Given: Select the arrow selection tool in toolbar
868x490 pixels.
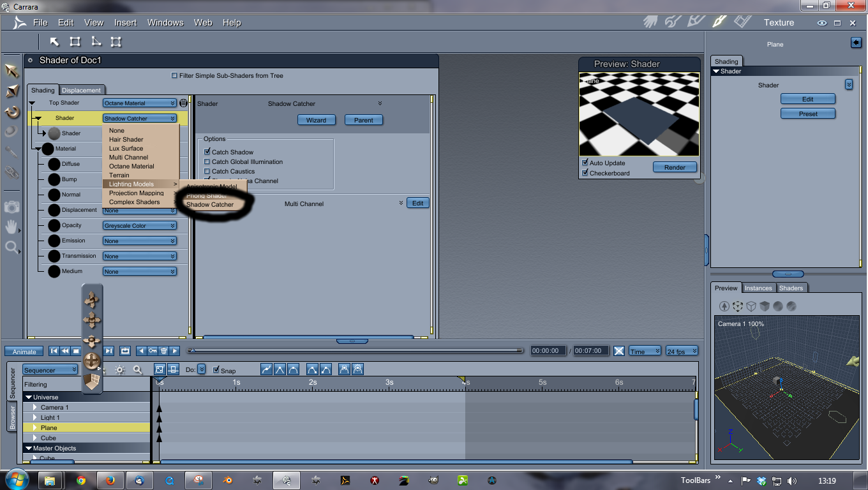Looking at the screenshot, I should click(55, 42).
